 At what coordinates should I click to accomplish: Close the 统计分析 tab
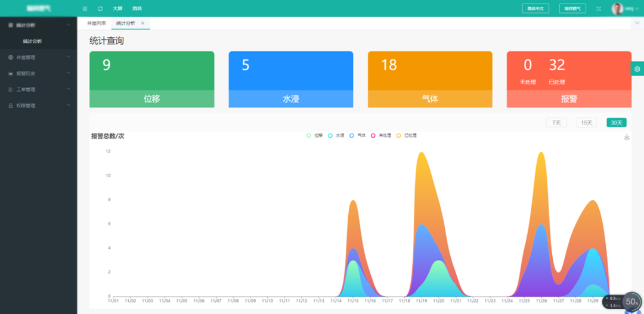(x=143, y=23)
